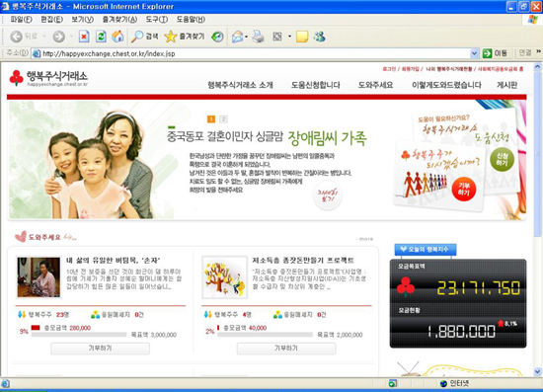Click the full-screen square toolbar icon

277,37
